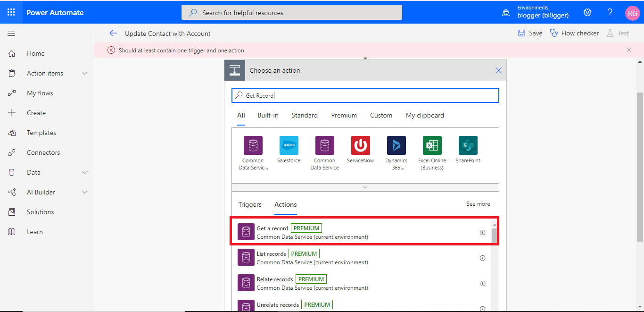Click the Solutions sidebar icon

[x=12, y=212]
